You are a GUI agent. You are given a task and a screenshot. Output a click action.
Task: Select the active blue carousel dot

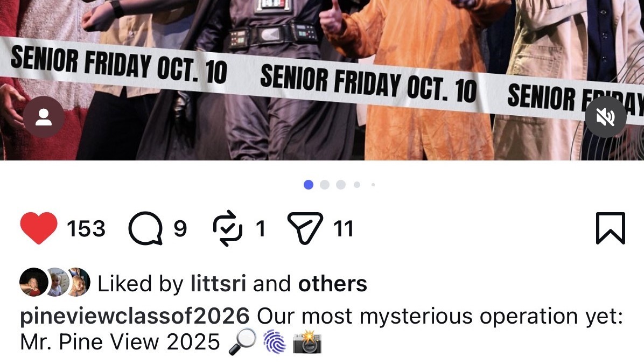point(309,185)
